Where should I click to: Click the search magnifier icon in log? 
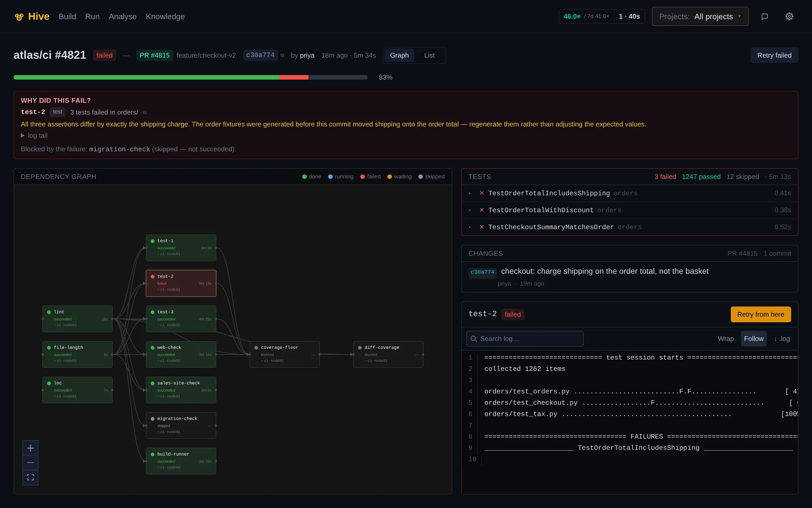pos(474,339)
